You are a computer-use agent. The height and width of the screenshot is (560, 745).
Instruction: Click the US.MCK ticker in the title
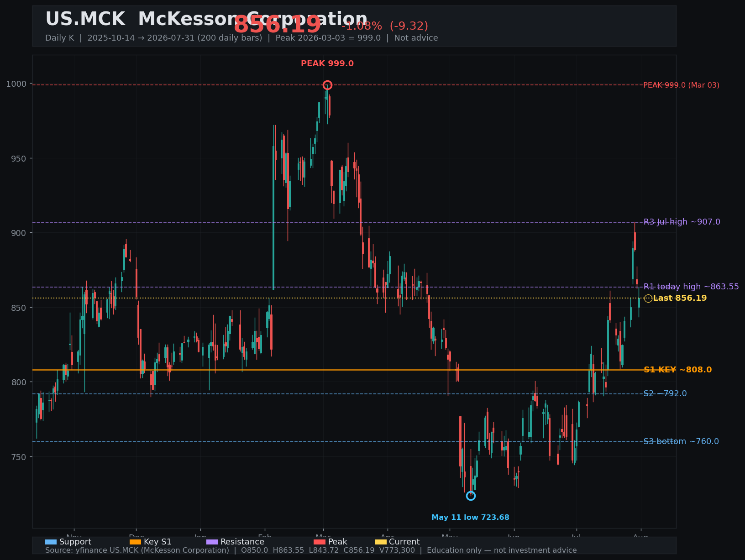pyautogui.click(x=85, y=19)
